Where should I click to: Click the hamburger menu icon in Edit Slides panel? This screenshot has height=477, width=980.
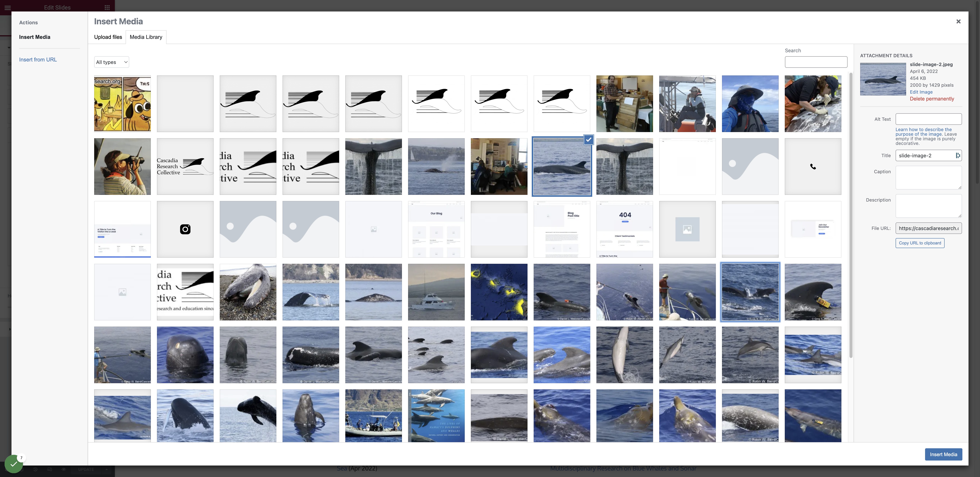[8, 7]
